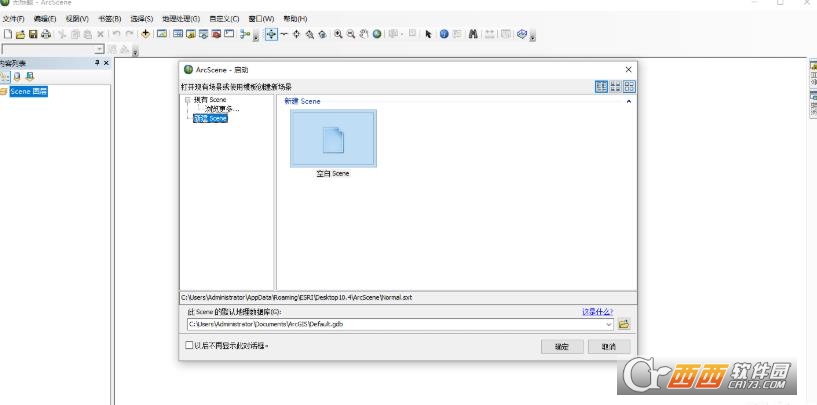The image size is (817, 405).
Task: List table of contents by drawing order
Action: click(x=5, y=77)
